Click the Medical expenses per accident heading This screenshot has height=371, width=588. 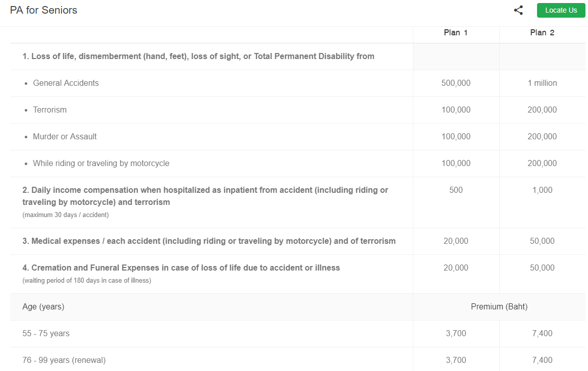tap(208, 241)
